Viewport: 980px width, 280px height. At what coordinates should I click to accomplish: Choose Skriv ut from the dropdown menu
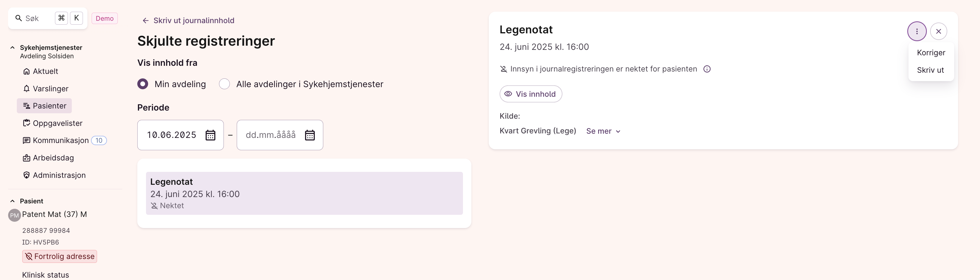pyautogui.click(x=930, y=70)
